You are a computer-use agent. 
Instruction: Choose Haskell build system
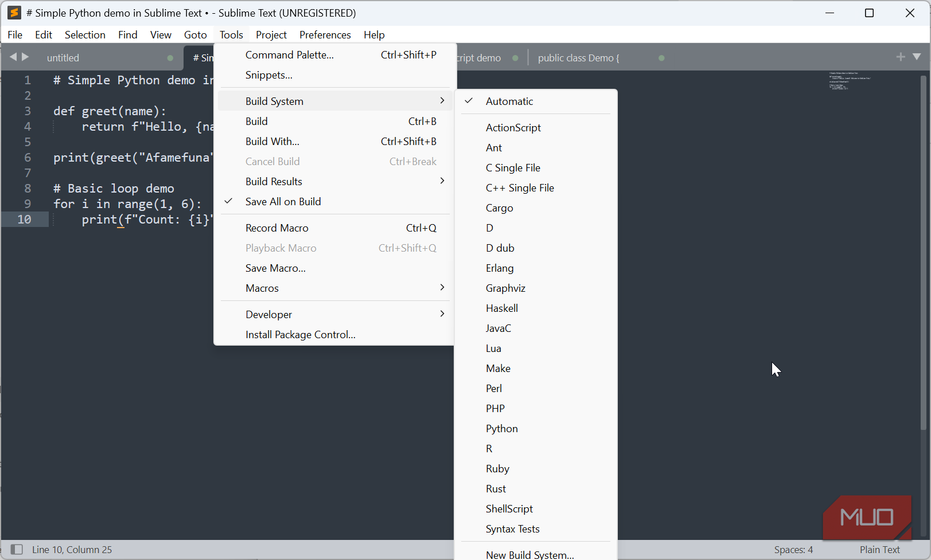pos(536,308)
